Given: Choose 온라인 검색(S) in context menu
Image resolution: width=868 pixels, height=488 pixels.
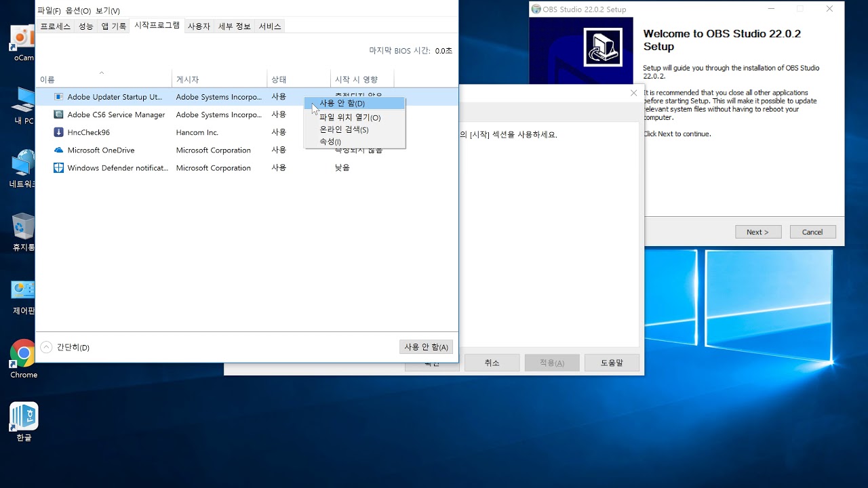Looking at the screenshot, I should point(355,129).
